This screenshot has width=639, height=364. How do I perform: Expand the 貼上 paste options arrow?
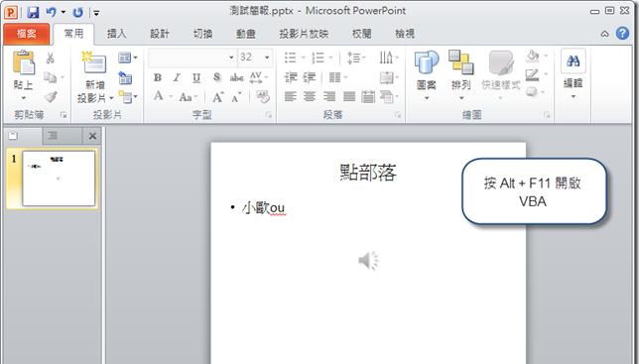point(23,98)
